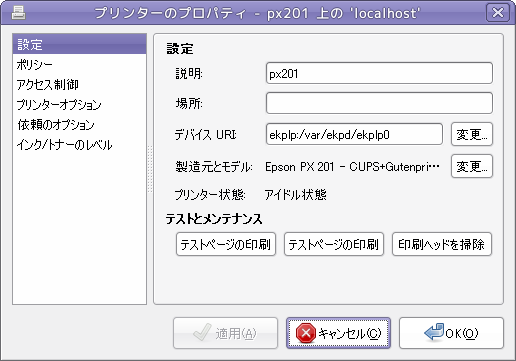Confirm with the OK button

[451, 333]
